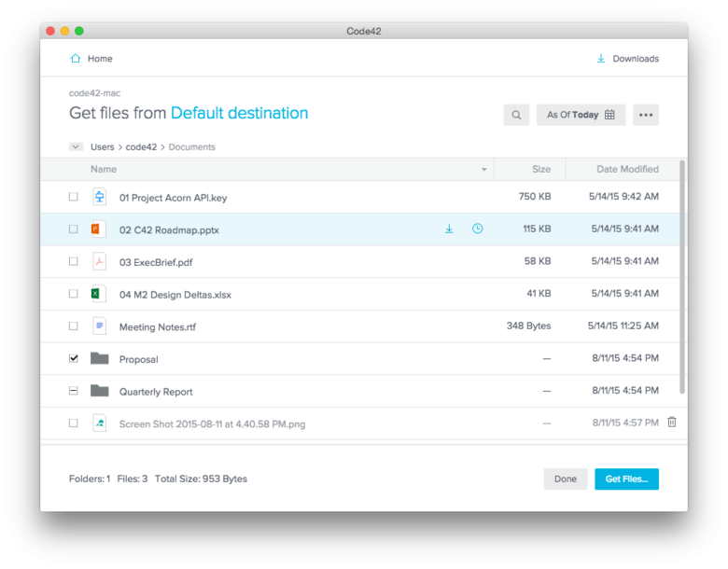The width and height of the screenshot is (728, 569).
Task: Click the Total Size: 953 Bytes status text
Action: (x=201, y=479)
